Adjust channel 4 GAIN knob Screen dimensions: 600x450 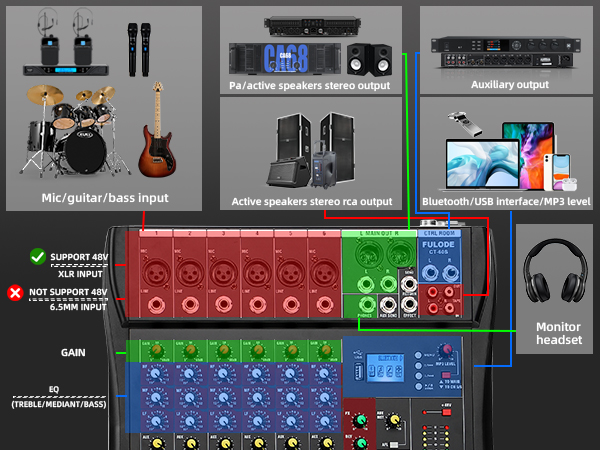[x=258, y=350]
